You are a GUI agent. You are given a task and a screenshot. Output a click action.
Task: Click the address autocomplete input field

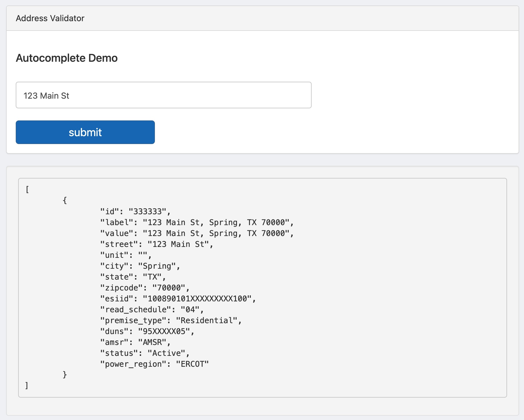point(163,95)
